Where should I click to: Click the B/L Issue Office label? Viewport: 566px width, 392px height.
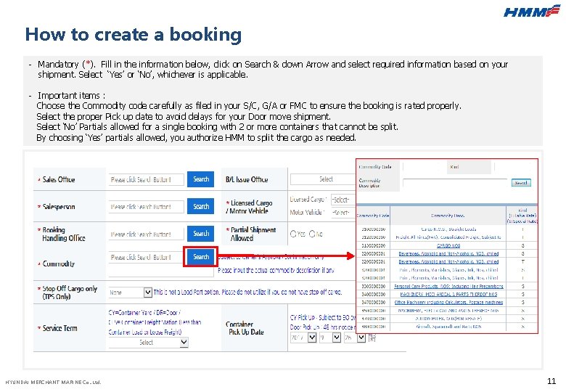247,179
